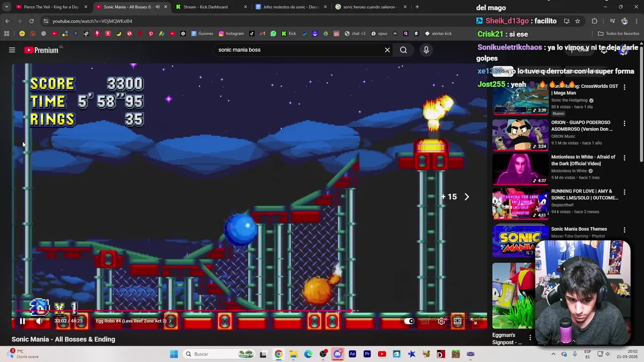Open tab search dropdown arrow

pyautogui.click(x=6, y=7)
